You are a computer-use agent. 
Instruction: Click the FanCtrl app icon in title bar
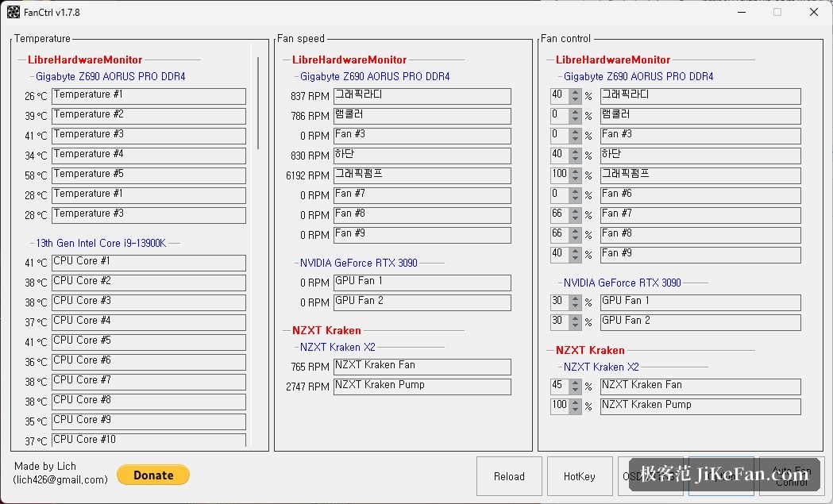pyautogui.click(x=13, y=12)
